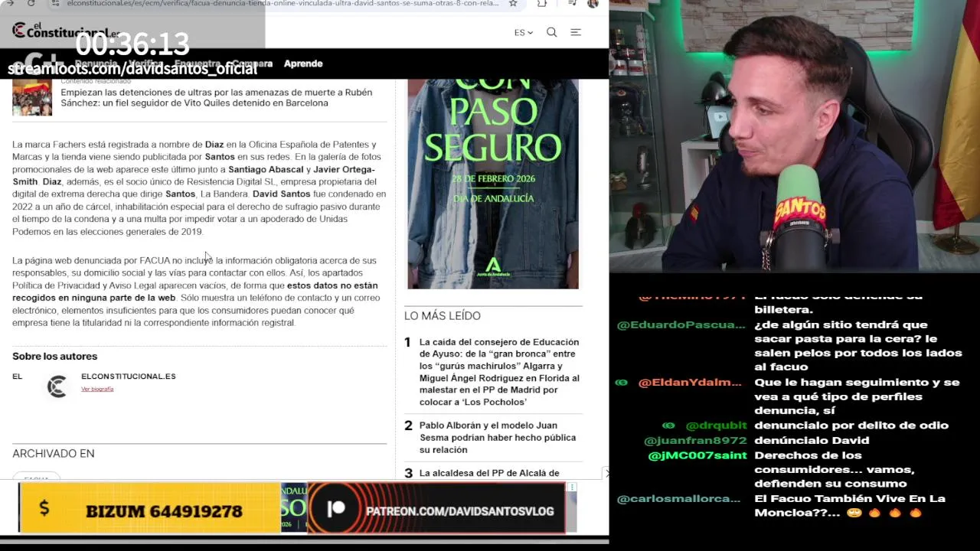Click the 'Sobre los autores' heading
This screenshot has height=551, width=980.
[54, 356]
